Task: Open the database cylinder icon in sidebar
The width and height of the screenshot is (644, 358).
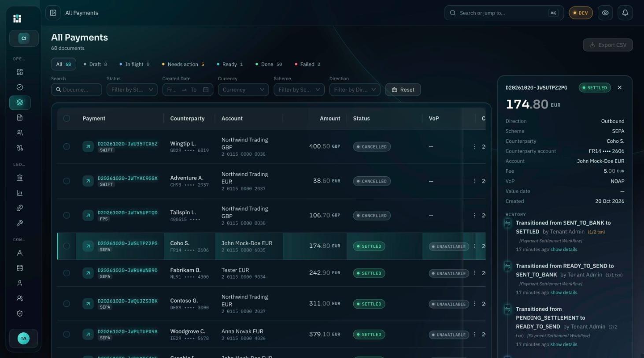Action: [20, 268]
